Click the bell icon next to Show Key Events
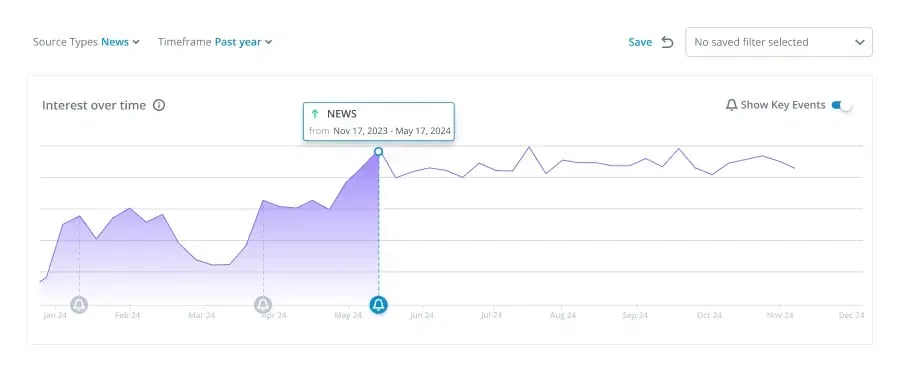The width and height of the screenshot is (900, 372). (731, 105)
